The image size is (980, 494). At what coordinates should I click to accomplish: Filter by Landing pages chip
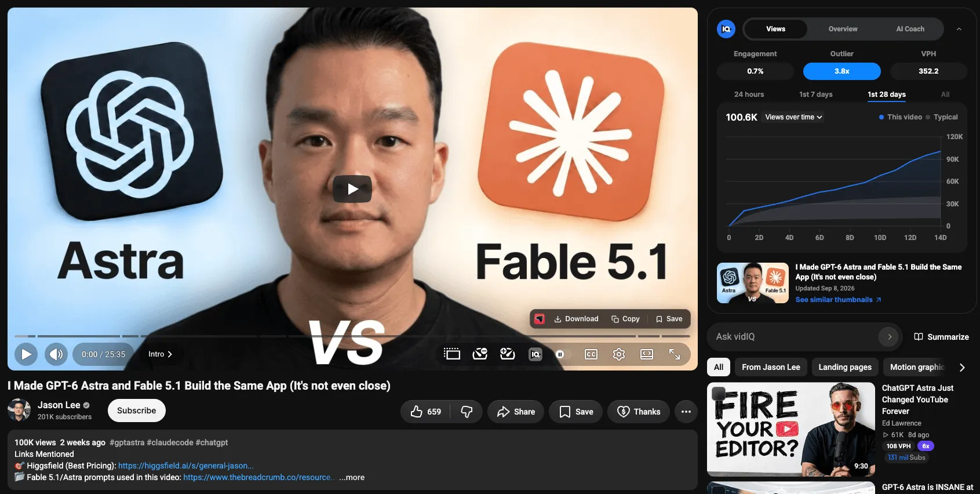[x=845, y=367]
